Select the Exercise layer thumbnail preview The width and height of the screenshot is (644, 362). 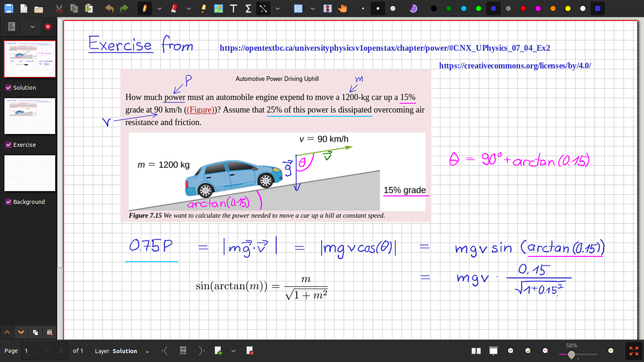pyautogui.click(x=30, y=116)
